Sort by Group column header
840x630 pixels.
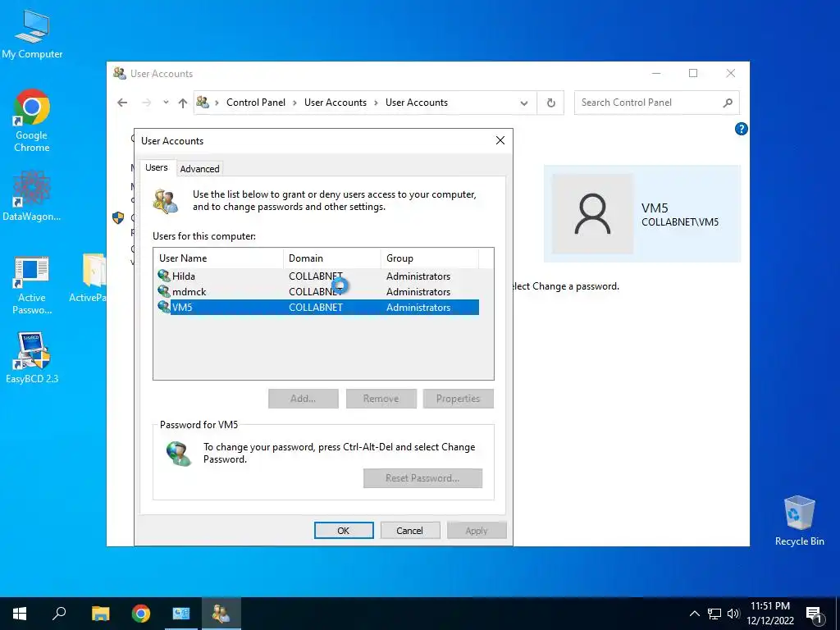(430, 258)
